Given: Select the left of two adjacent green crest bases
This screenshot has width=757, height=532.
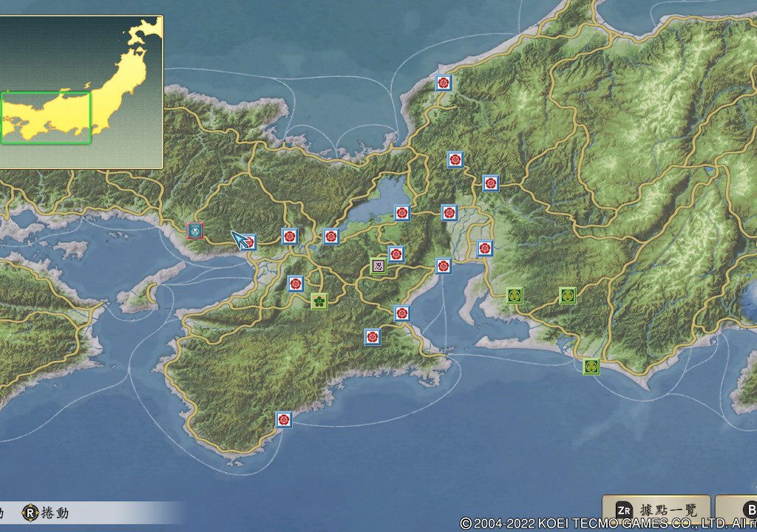Looking at the screenshot, I should [515, 296].
